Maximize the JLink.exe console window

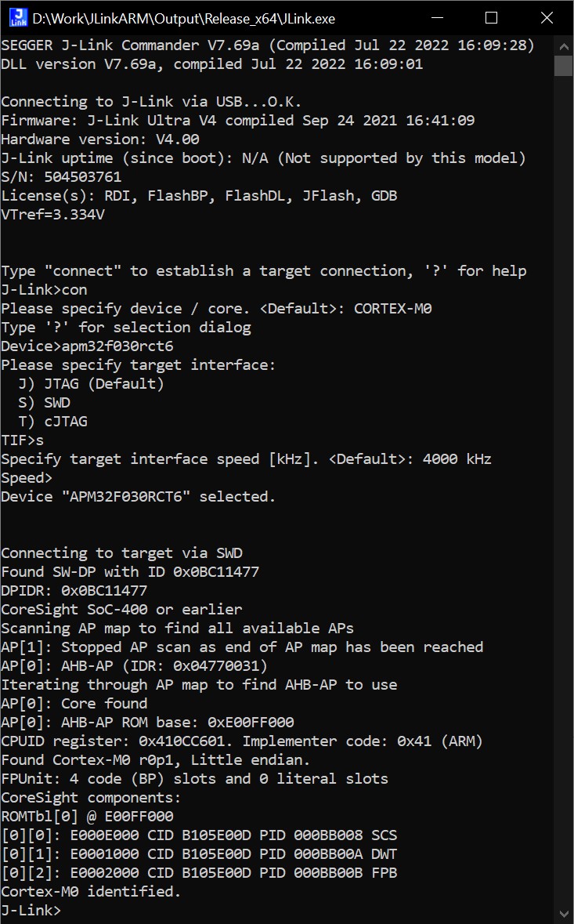[x=491, y=17]
